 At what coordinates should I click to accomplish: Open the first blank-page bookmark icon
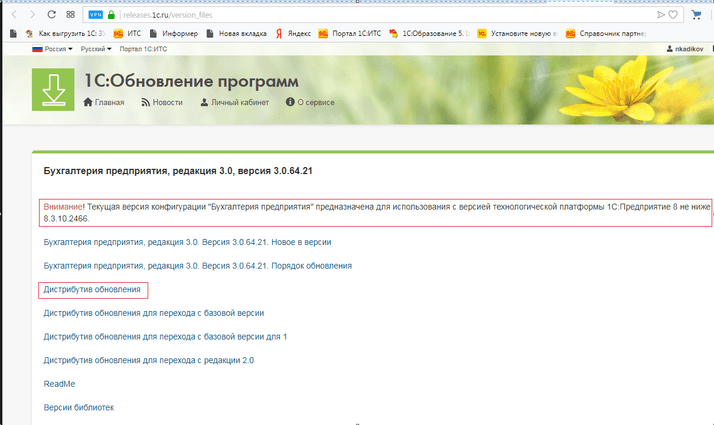tap(13, 33)
